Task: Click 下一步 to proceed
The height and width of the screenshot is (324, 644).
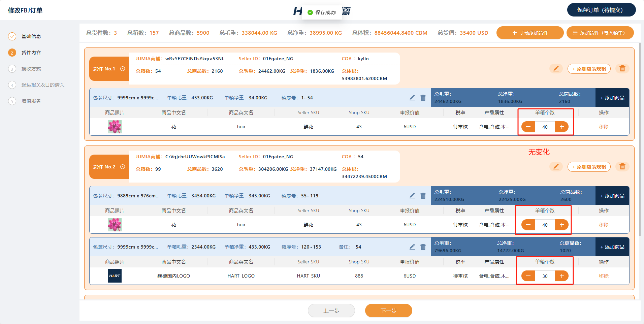Action: tap(388, 311)
